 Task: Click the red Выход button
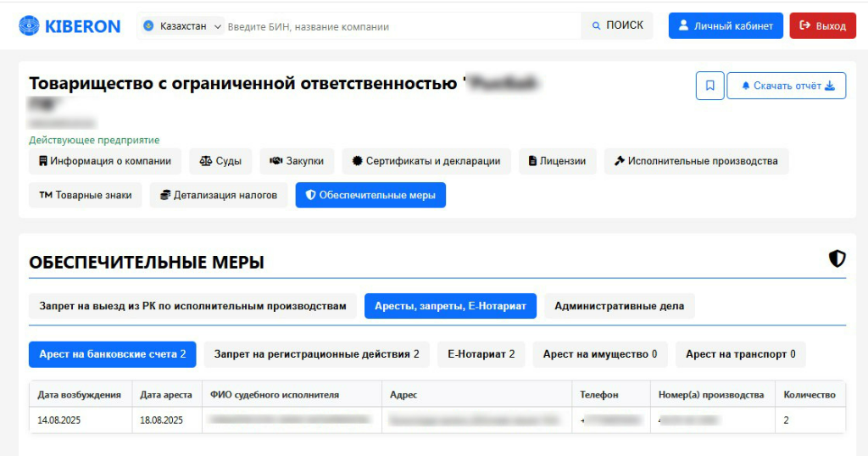(x=822, y=26)
